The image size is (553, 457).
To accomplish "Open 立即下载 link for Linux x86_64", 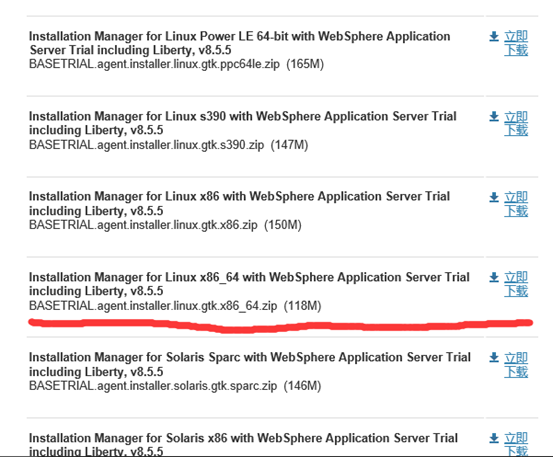I will coord(516,284).
